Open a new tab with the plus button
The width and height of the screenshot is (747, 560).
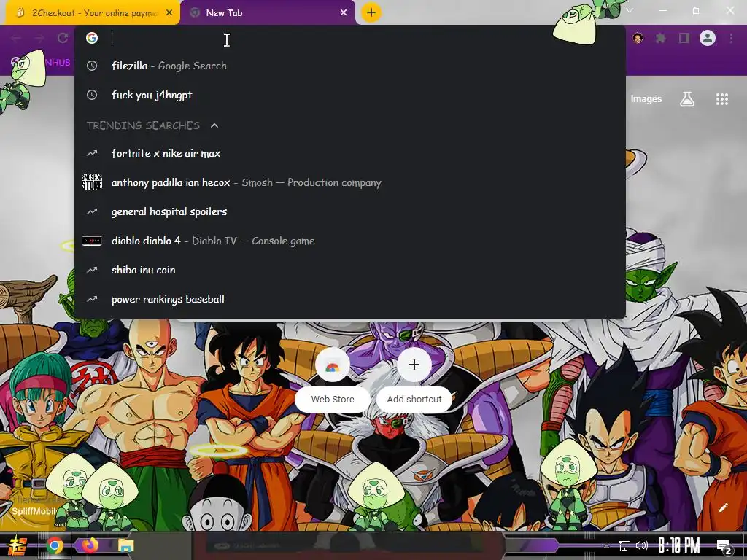(371, 12)
